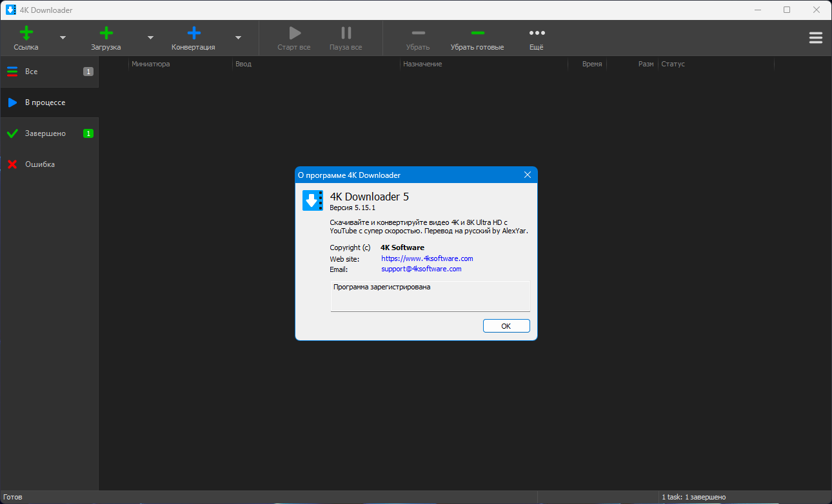Expand the Загрузка dropdown arrow
The image size is (832, 504).
pyautogui.click(x=150, y=37)
